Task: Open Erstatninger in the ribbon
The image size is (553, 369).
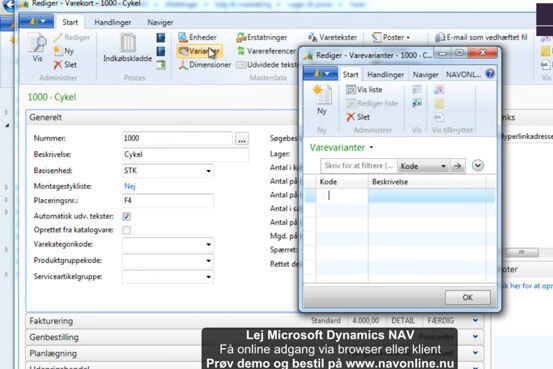Action: [262, 37]
